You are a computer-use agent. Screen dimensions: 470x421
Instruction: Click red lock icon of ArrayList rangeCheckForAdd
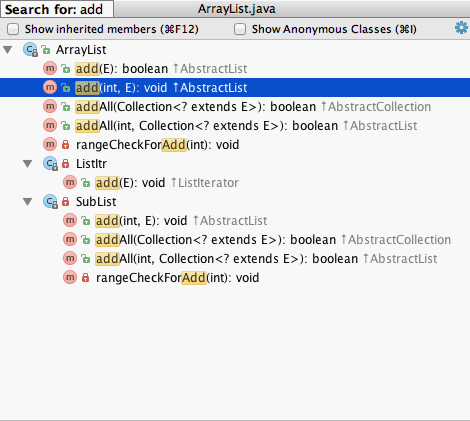(x=66, y=145)
